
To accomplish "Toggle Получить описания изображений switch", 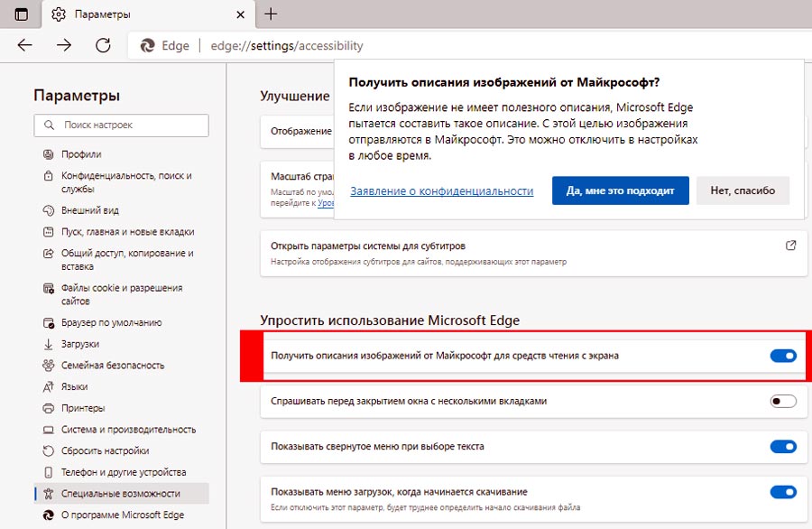I will point(783,356).
